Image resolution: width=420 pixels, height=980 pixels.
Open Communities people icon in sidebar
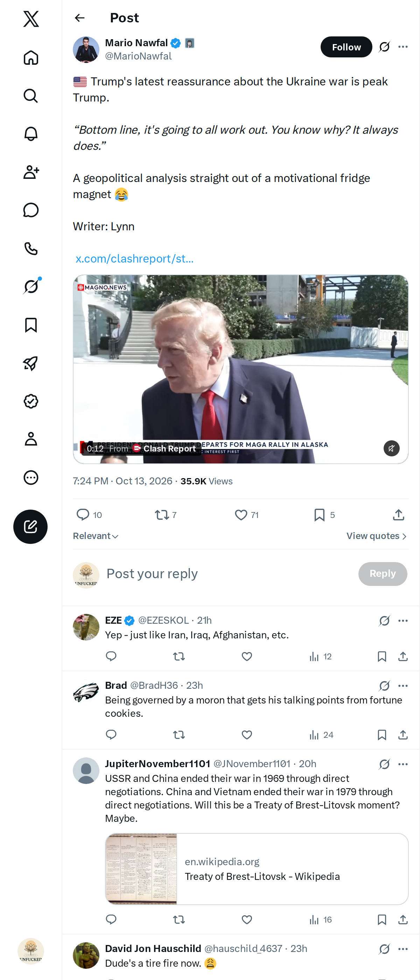pos(31,172)
